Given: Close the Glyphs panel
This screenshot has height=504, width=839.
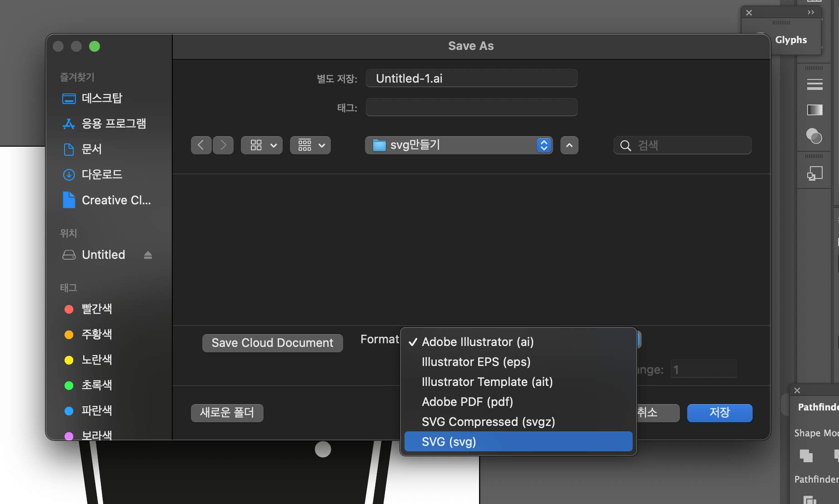Looking at the screenshot, I should (749, 13).
